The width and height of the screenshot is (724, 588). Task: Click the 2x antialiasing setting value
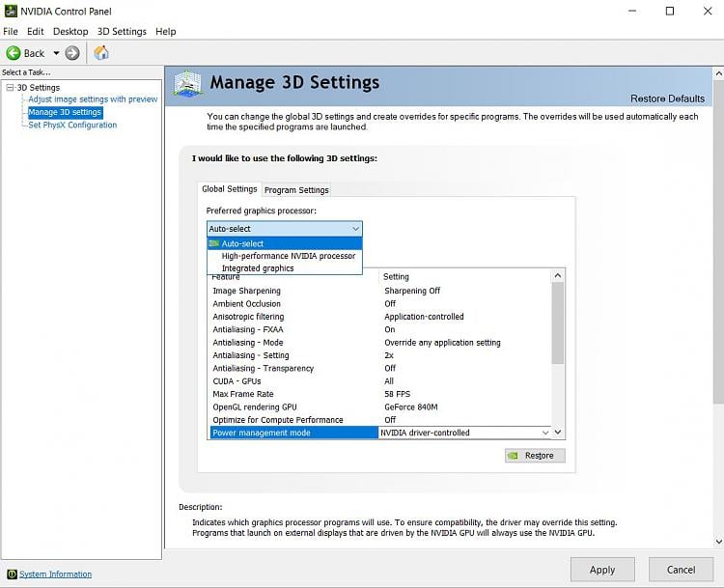389,355
